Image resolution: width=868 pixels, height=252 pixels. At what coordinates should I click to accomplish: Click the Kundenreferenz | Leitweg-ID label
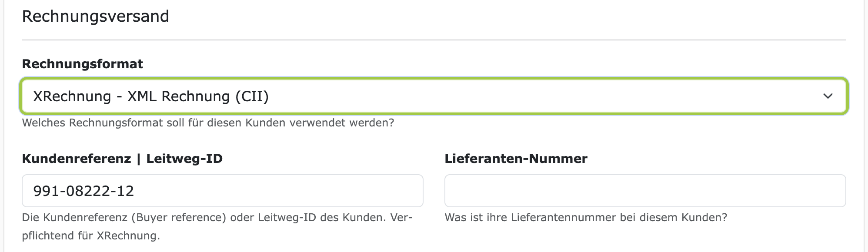(x=122, y=158)
